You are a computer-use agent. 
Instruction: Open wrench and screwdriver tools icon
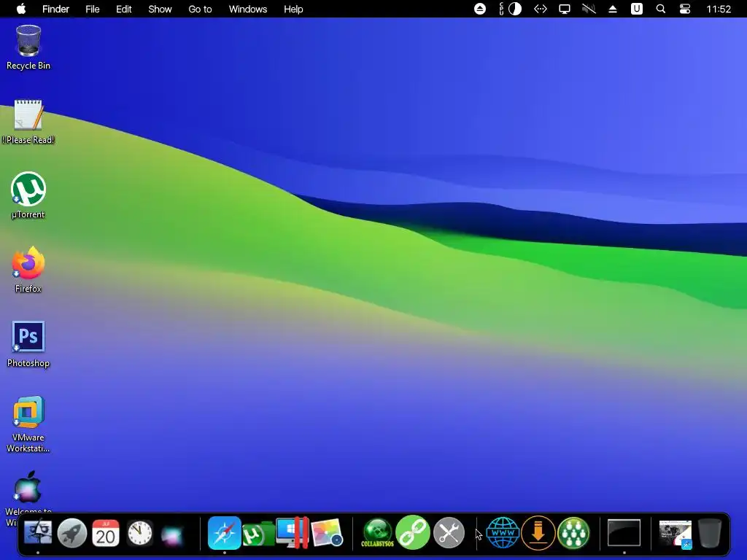(x=449, y=533)
